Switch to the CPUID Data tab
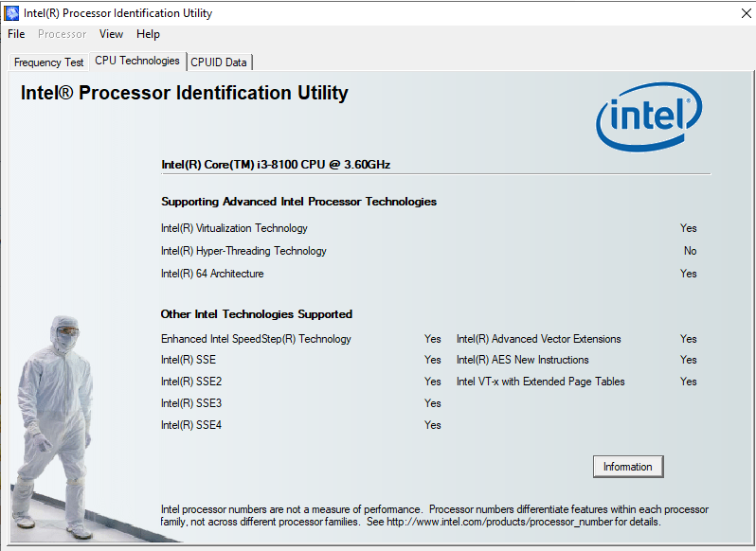Image resolution: width=756 pixels, height=551 pixels. [x=219, y=62]
